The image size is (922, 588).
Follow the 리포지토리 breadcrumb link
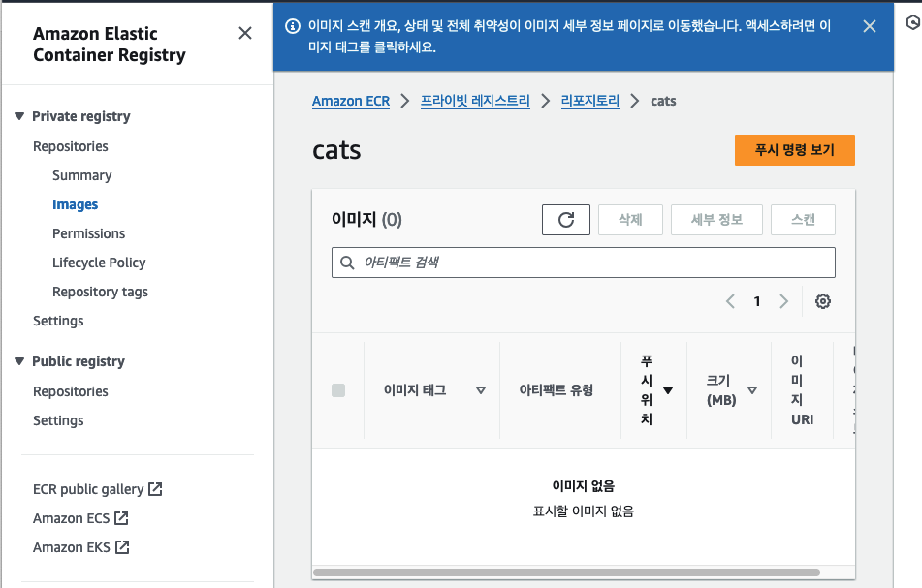click(x=589, y=101)
